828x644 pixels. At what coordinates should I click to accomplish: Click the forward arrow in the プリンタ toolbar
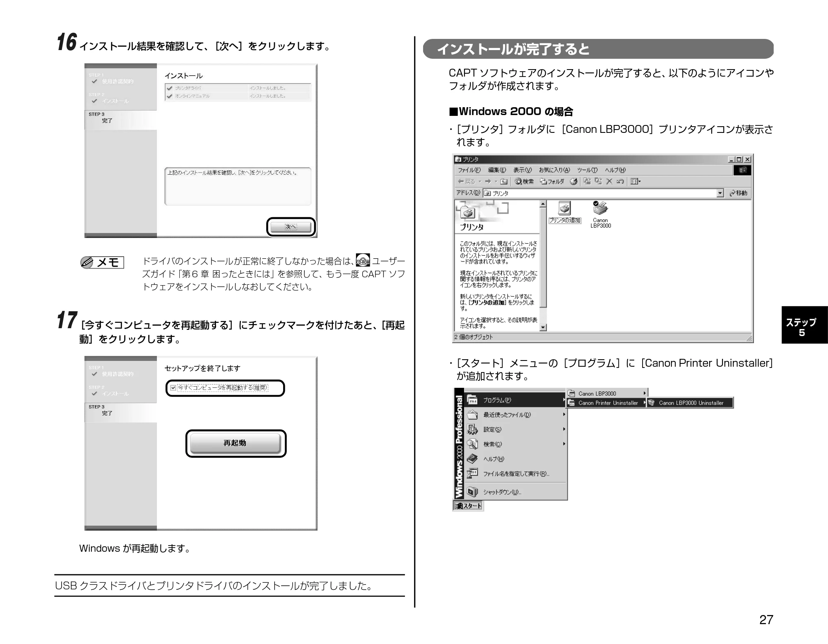489,181
